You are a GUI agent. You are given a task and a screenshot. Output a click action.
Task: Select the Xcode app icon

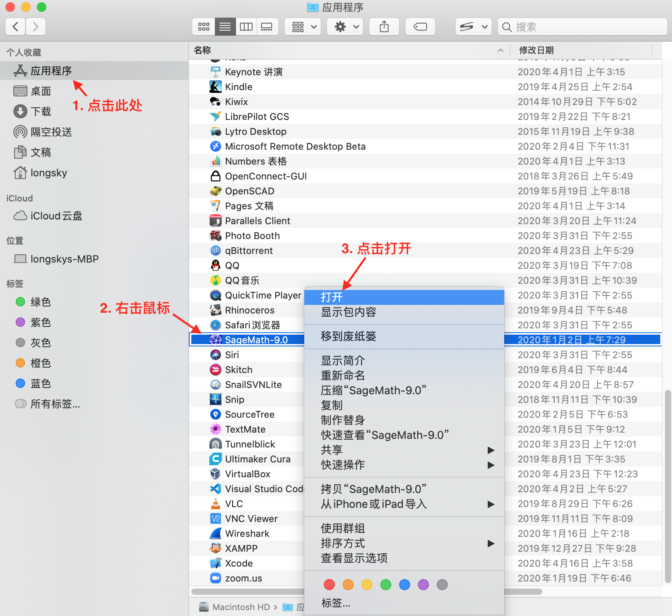click(215, 563)
